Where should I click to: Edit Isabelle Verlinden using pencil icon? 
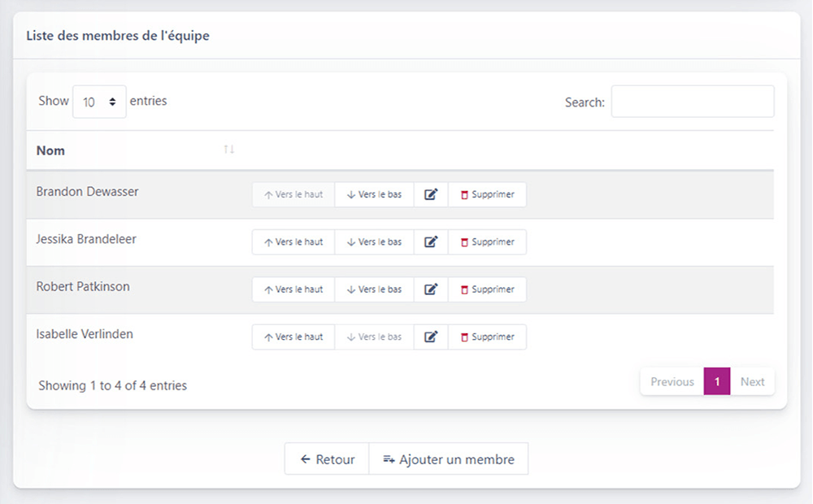[431, 337]
